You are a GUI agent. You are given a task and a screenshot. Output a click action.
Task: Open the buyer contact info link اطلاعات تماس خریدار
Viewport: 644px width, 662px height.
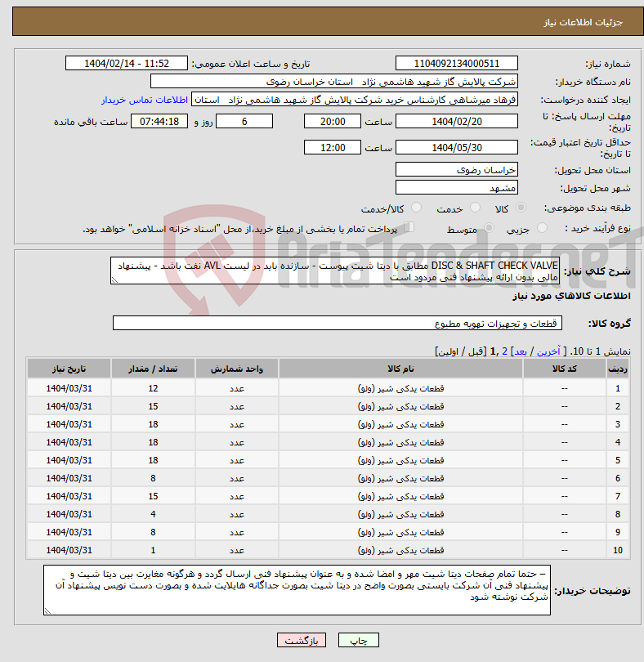coord(145,100)
